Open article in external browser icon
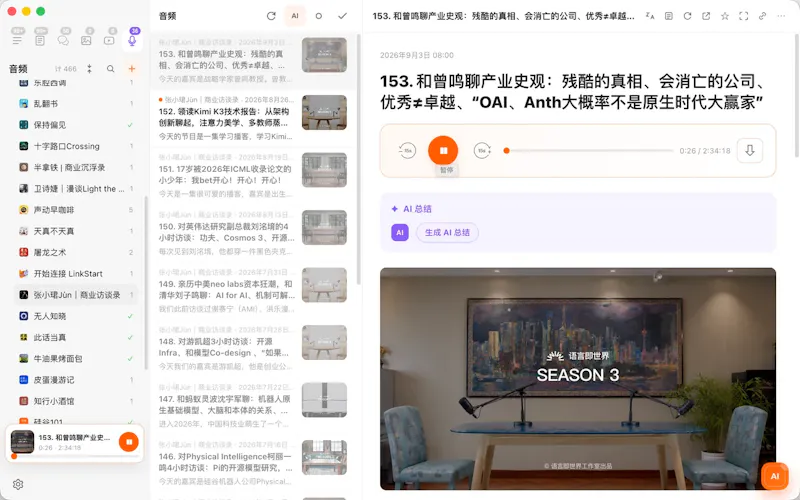This screenshot has height=500, width=800. pyautogui.click(x=706, y=16)
